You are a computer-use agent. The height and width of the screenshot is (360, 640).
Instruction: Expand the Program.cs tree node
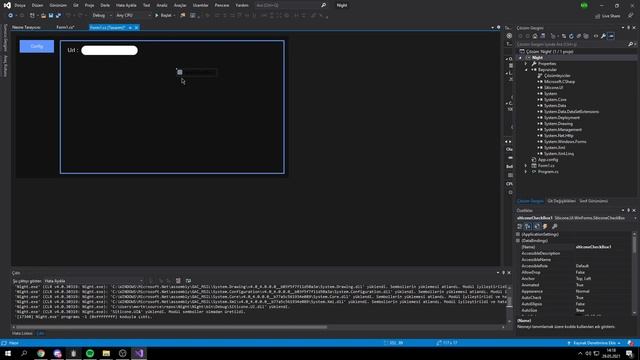pyautogui.click(x=526, y=172)
